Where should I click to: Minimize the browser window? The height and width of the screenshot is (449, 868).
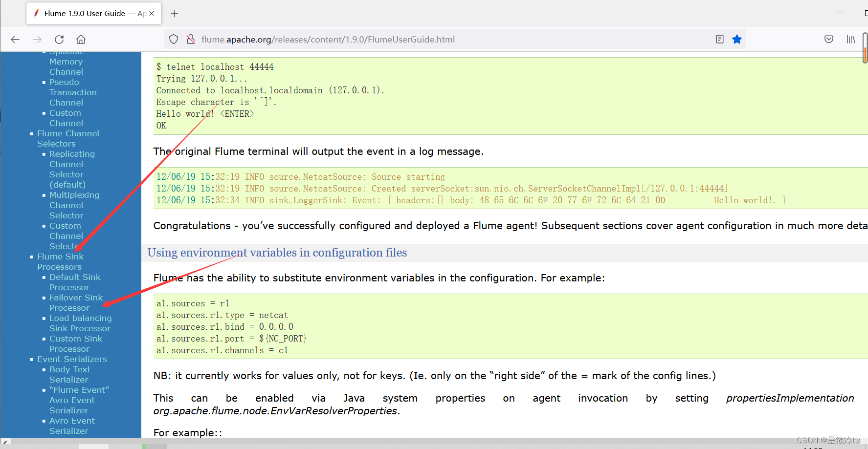[x=840, y=13]
